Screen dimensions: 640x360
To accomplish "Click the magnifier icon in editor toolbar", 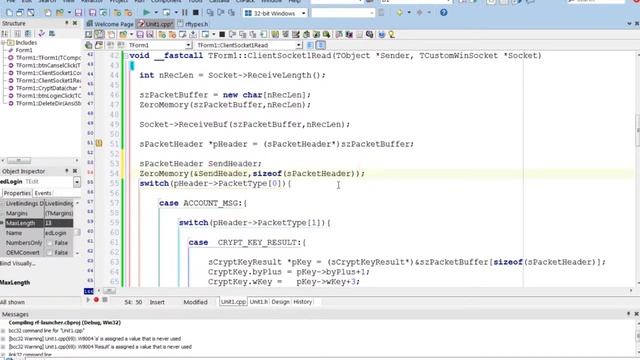I will [327, 35].
